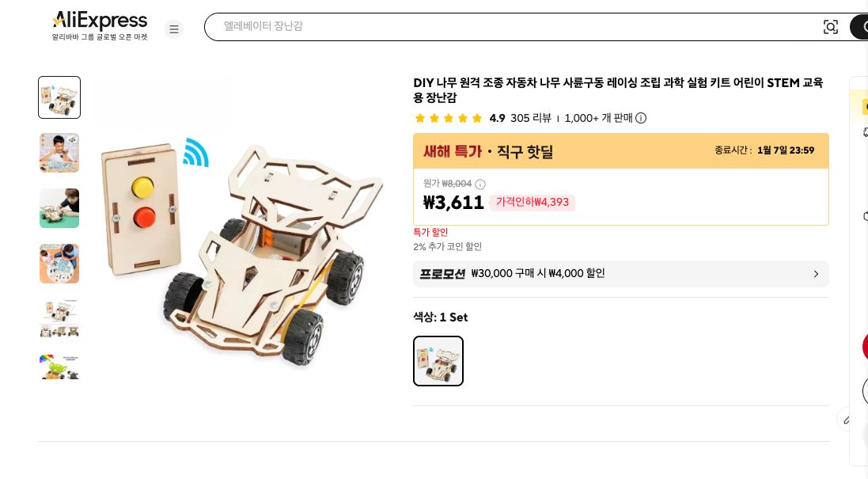Select fifth thumbnail with car views
This screenshot has width=868, height=479.
pos(59,318)
